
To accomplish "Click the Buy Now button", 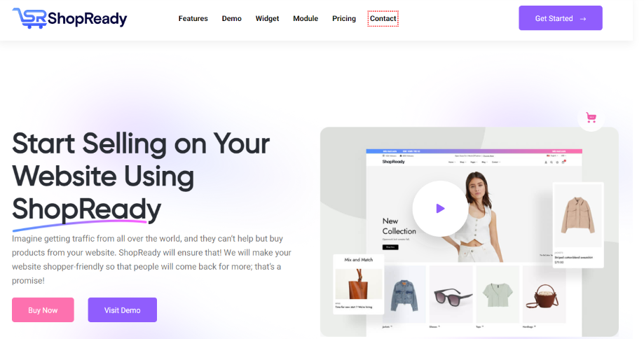I will point(43,310).
